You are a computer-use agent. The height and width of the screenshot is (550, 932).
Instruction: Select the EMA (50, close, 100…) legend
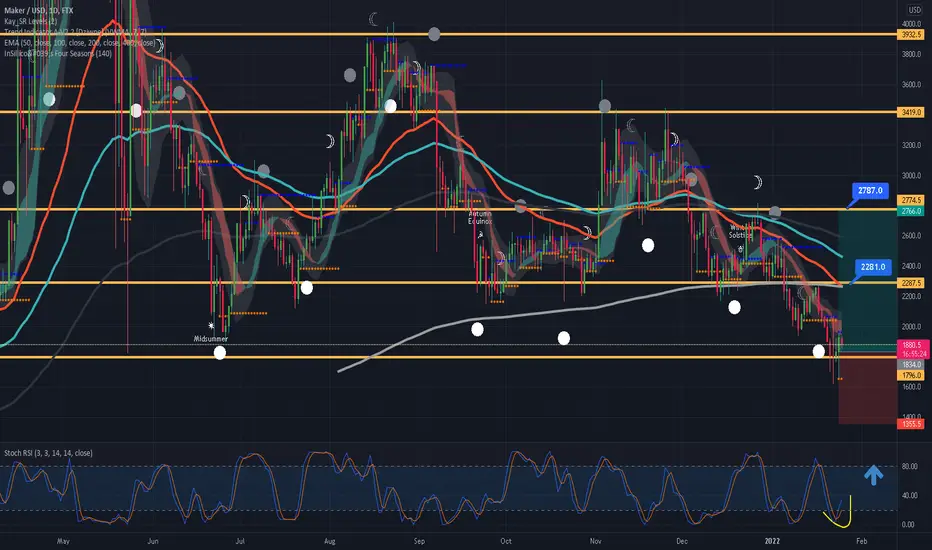[x=79, y=43]
